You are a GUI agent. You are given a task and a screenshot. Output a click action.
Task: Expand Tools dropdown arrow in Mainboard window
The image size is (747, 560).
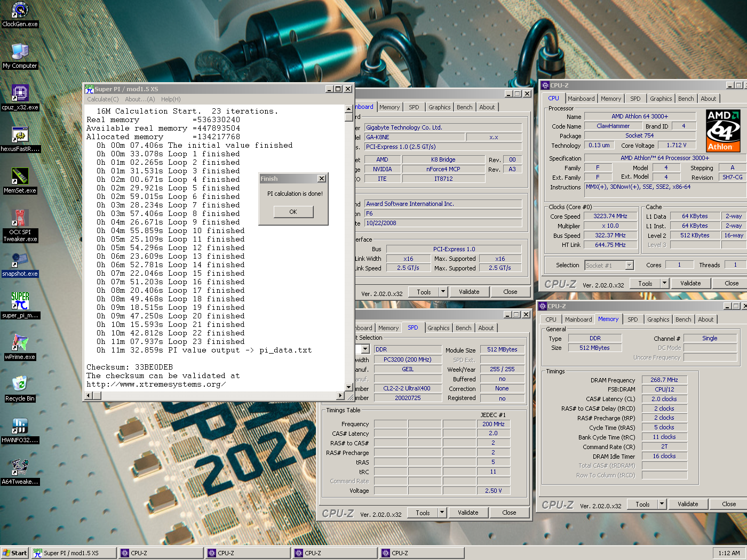[443, 292]
